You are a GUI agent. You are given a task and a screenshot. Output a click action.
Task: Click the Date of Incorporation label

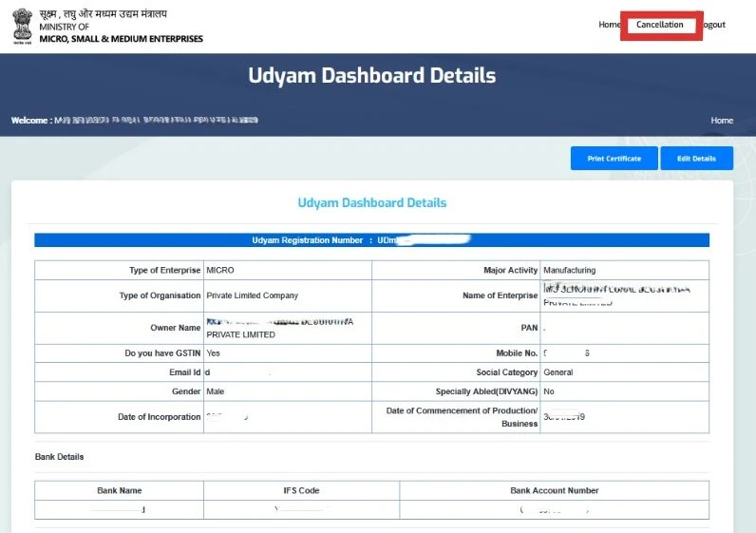click(159, 417)
